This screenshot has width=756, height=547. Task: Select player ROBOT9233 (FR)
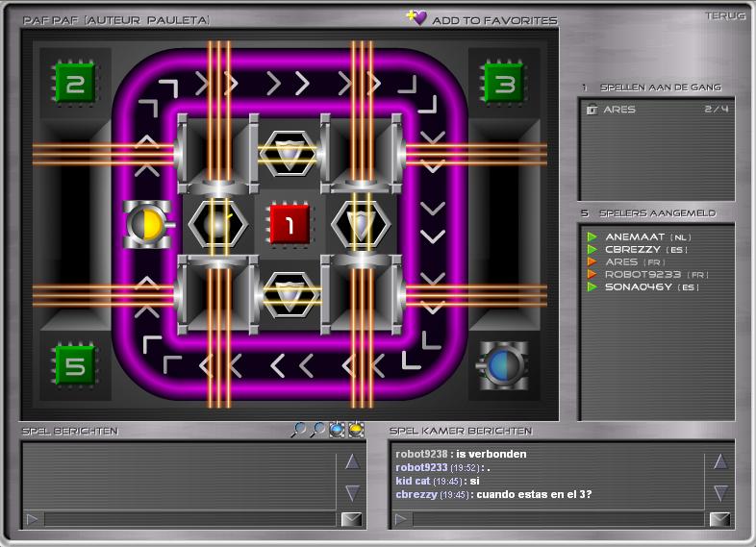657,274
